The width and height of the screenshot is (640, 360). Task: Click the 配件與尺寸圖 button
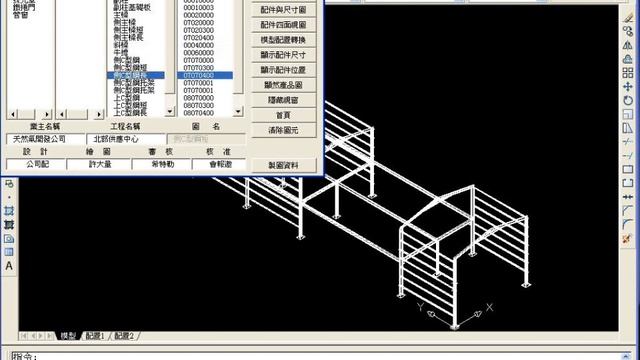point(284,9)
